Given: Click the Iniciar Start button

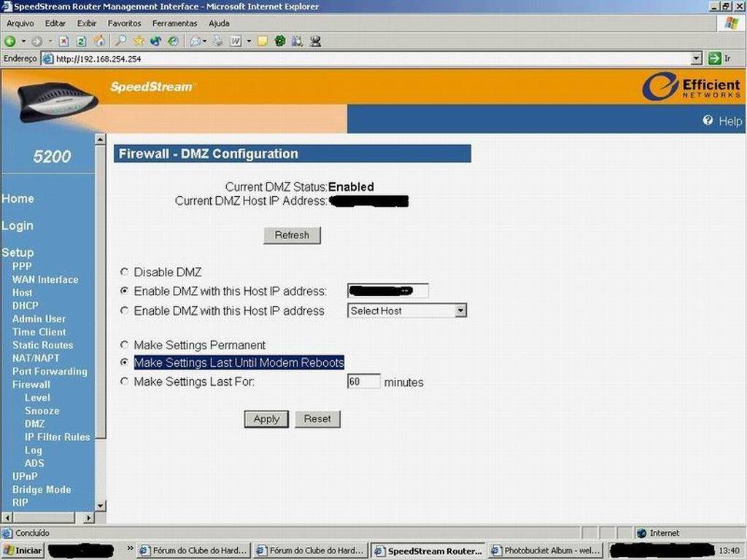Looking at the screenshot, I should pos(23,551).
